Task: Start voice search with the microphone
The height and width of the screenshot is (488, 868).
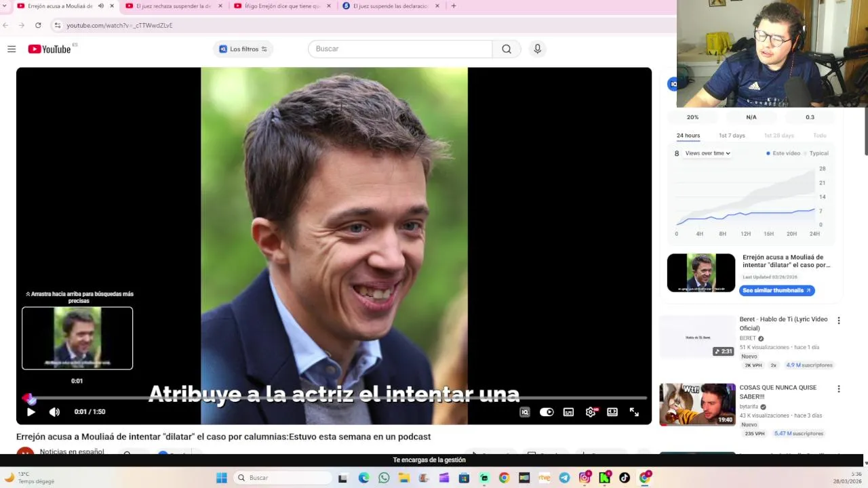Action: pos(537,49)
